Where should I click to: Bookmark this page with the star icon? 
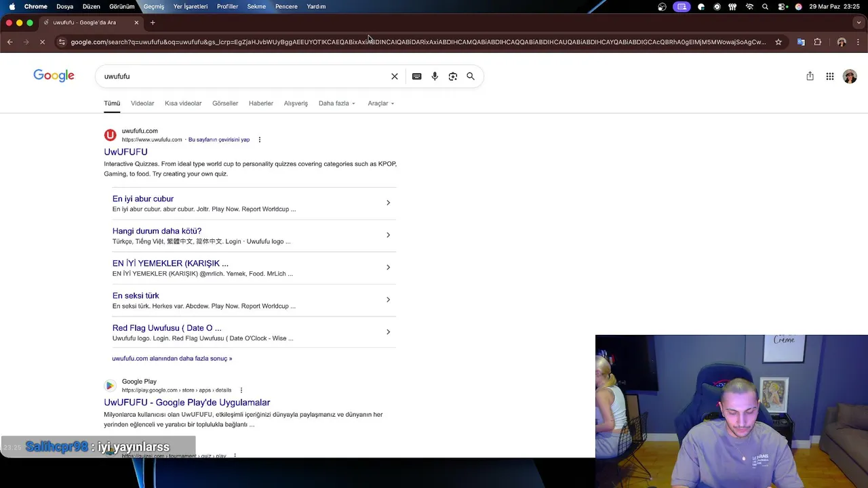click(778, 42)
